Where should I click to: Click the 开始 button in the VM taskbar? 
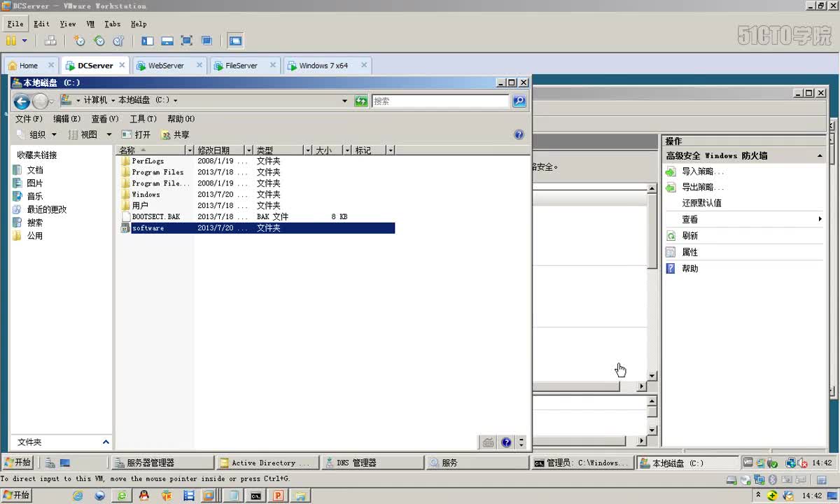click(x=17, y=463)
